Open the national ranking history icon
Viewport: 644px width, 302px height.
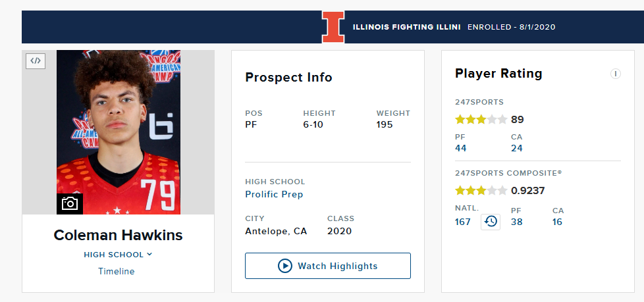[x=491, y=222]
